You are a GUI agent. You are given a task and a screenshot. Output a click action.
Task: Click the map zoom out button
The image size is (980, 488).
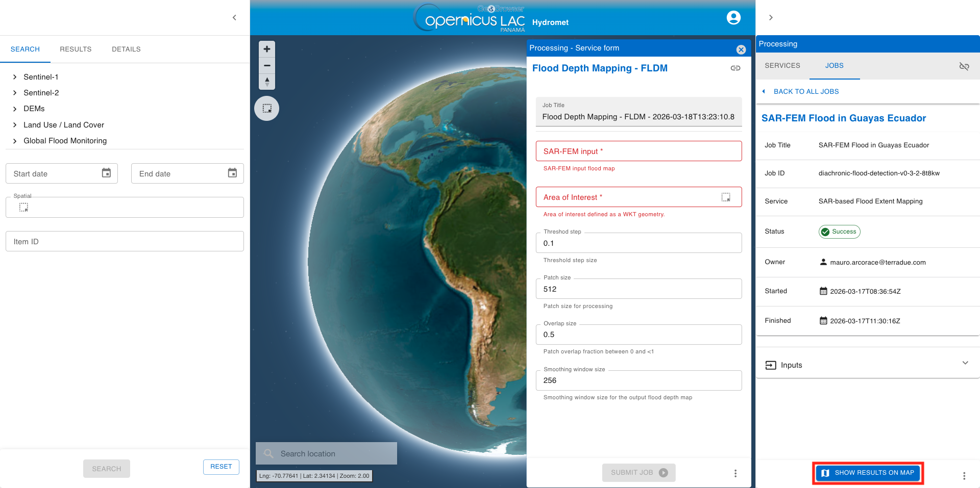click(x=267, y=66)
